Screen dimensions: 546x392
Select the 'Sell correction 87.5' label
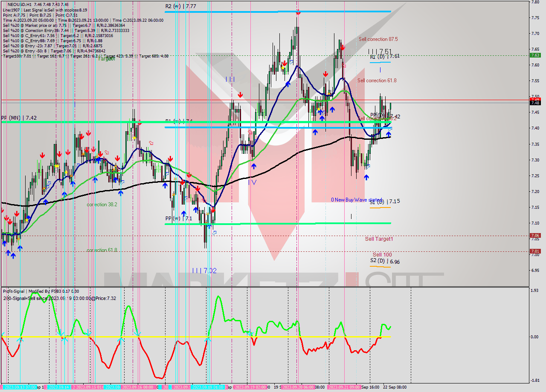(x=378, y=39)
